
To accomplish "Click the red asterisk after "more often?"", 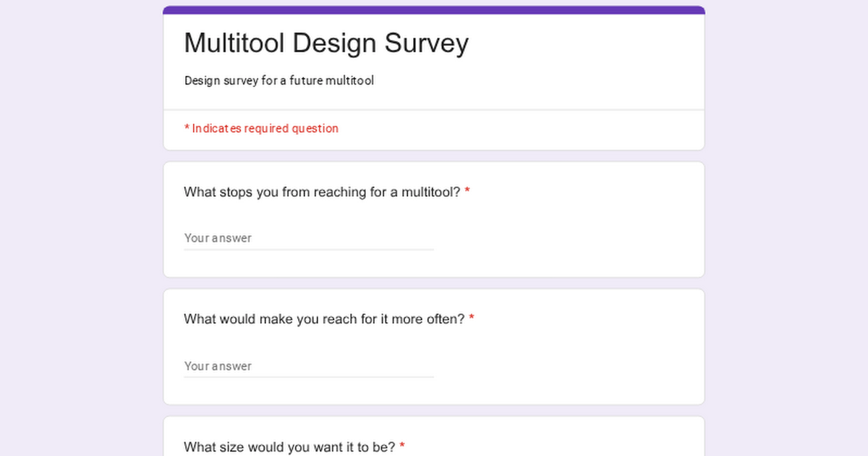I will [472, 319].
